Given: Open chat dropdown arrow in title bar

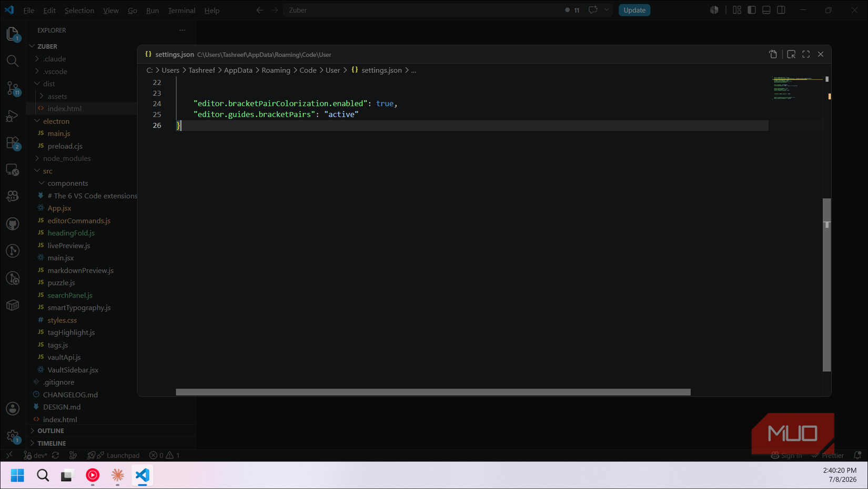Looking at the screenshot, I should (x=607, y=10).
